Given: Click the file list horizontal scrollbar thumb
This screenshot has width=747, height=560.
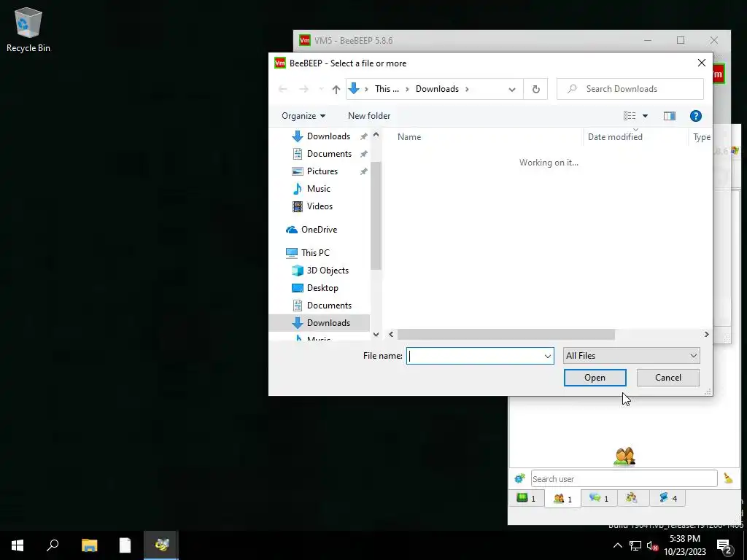Looking at the screenshot, I should [x=506, y=334].
